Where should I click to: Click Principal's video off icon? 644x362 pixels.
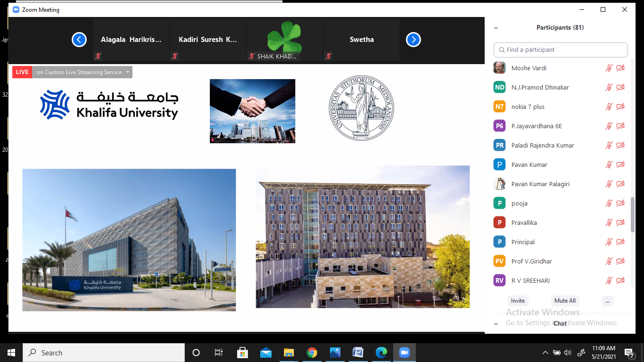[x=620, y=242]
